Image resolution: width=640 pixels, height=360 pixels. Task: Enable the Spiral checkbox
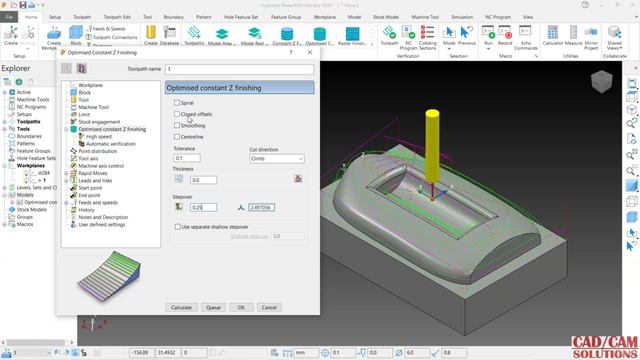click(177, 103)
